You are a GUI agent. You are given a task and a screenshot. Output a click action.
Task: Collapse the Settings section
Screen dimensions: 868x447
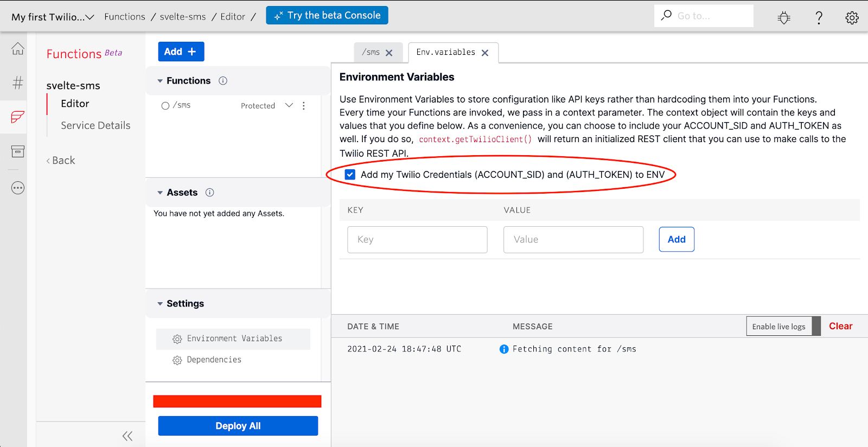160,304
